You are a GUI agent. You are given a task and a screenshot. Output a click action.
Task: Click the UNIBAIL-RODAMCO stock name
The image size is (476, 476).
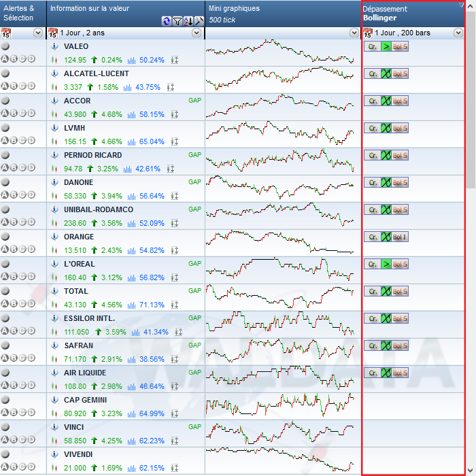pos(99,209)
